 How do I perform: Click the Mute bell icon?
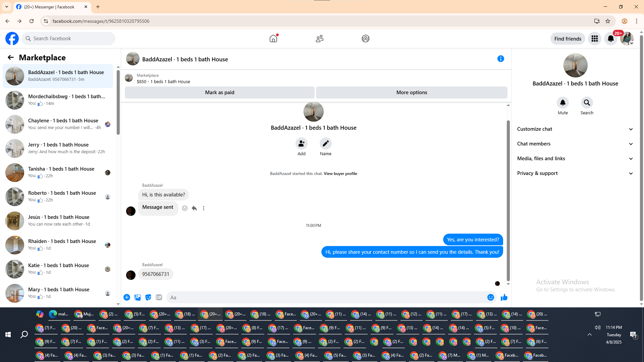(x=562, y=103)
